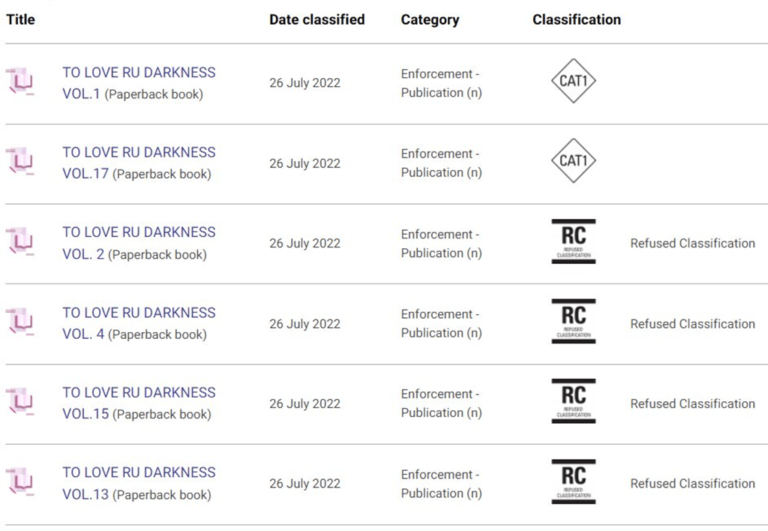Viewport: 768px width, 531px height.
Task: Open To Love Ru Darkness Vol. 4 link
Action: 138,313
